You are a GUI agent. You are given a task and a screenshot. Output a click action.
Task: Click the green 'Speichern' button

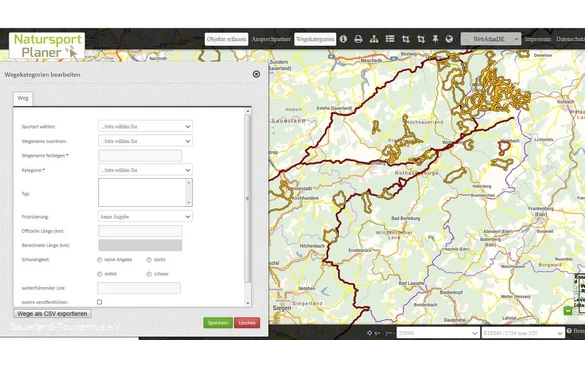pyautogui.click(x=218, y=323)
